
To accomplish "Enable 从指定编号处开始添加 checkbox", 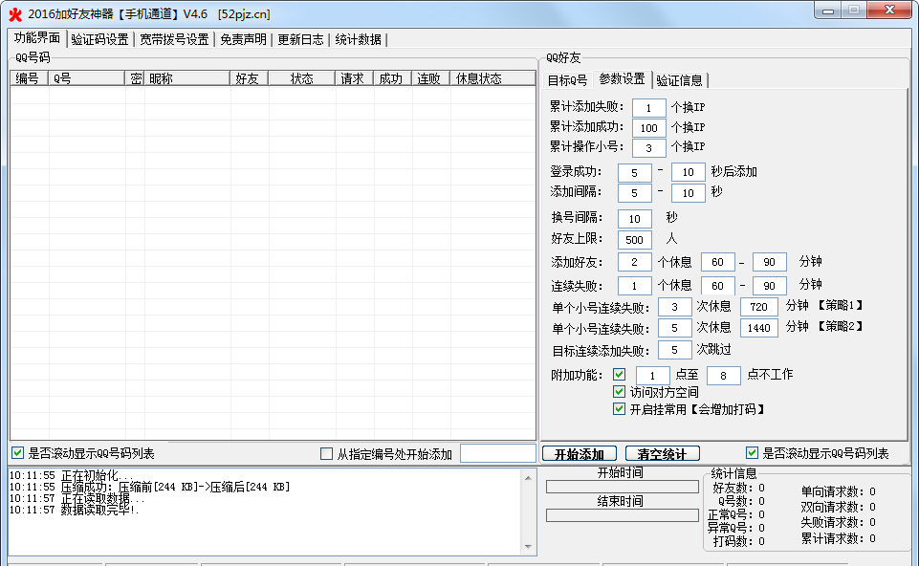I will click(326, 454).
